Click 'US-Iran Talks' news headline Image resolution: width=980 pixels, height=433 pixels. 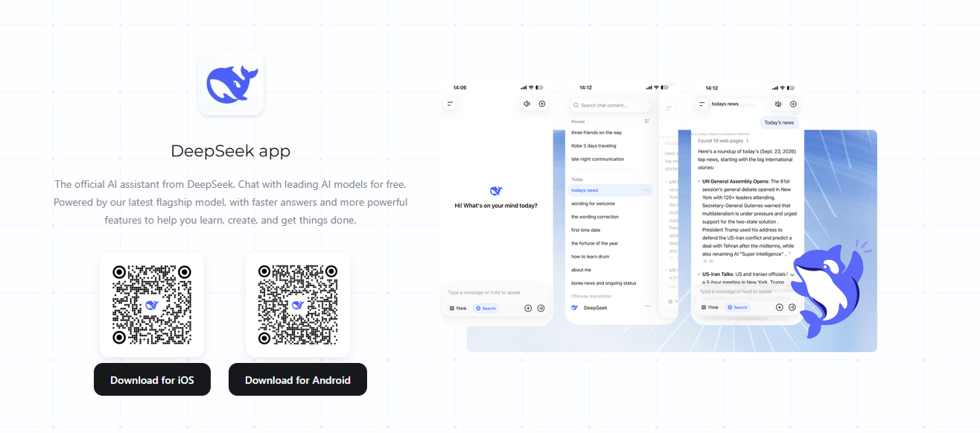[719, 274]
